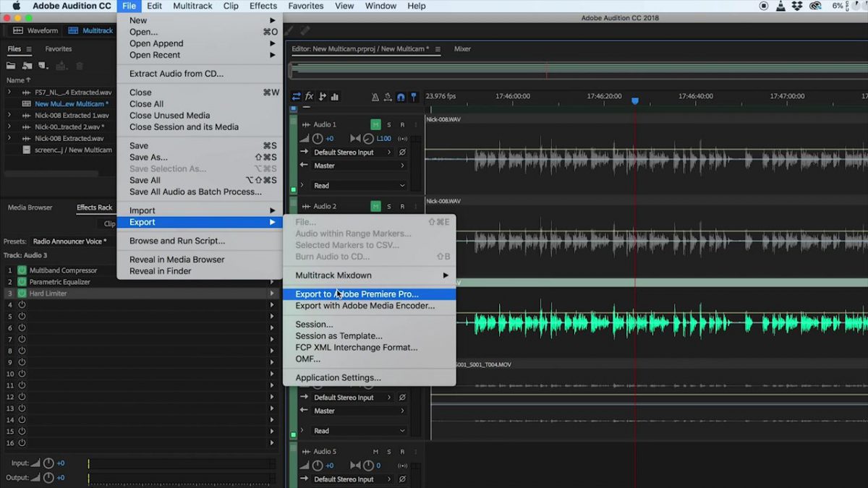Click the Sum to Mono input icon on Audio 1
Screen dimensions: 868x488
(403, 153)
